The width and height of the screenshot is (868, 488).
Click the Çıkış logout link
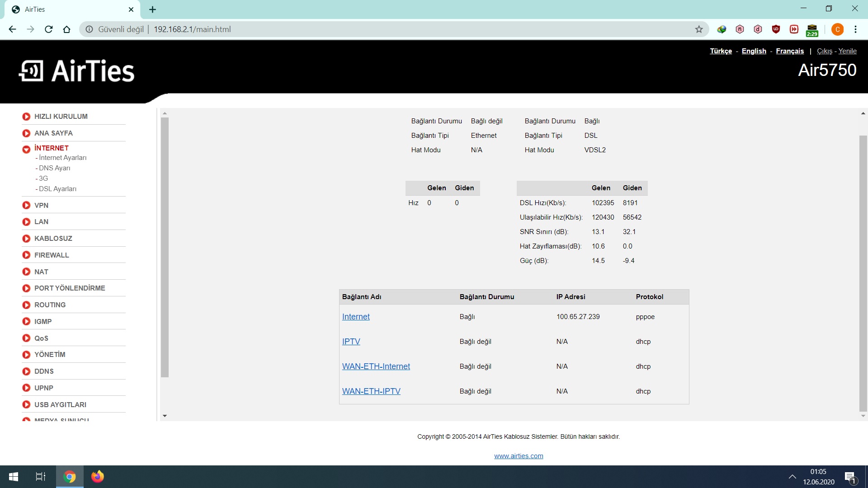pos(824,51)
